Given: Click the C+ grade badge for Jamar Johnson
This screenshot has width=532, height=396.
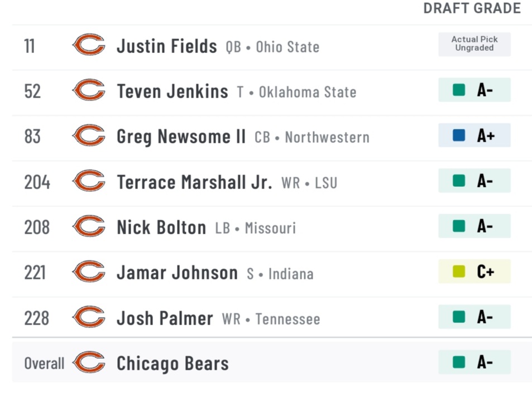Looking at the screenshot, I should [x=475, y=271].
